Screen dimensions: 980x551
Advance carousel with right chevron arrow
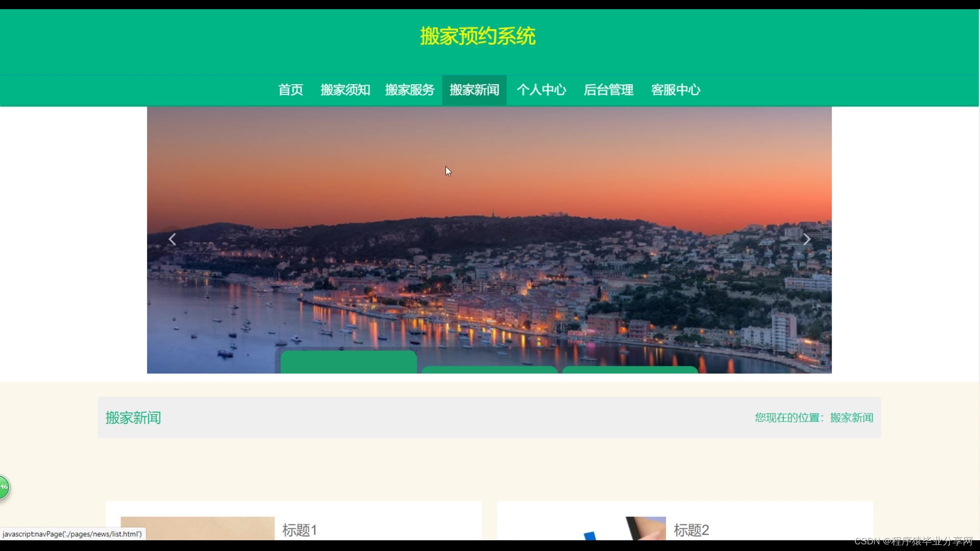click(x=806, y=239)
